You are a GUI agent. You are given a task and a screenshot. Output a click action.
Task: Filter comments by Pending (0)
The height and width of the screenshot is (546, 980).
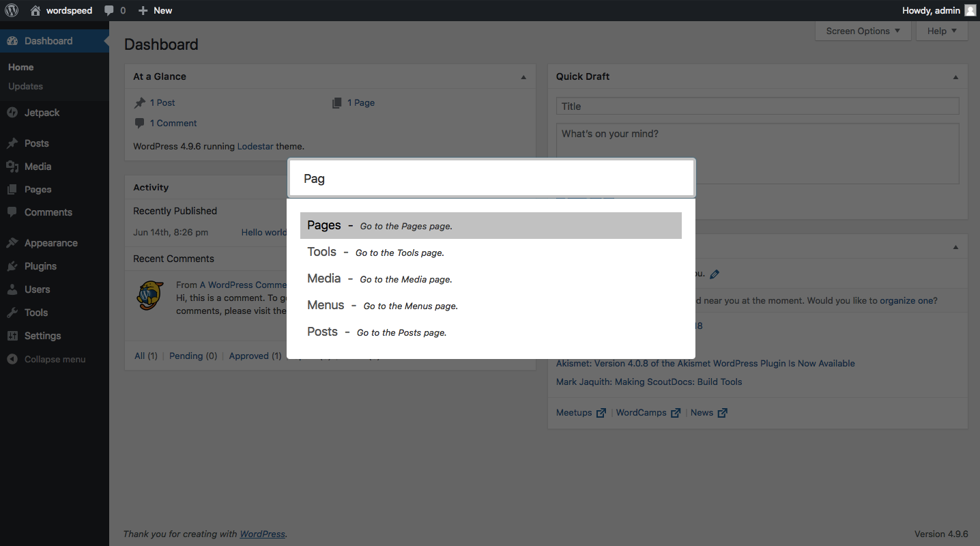pos(193,356)
